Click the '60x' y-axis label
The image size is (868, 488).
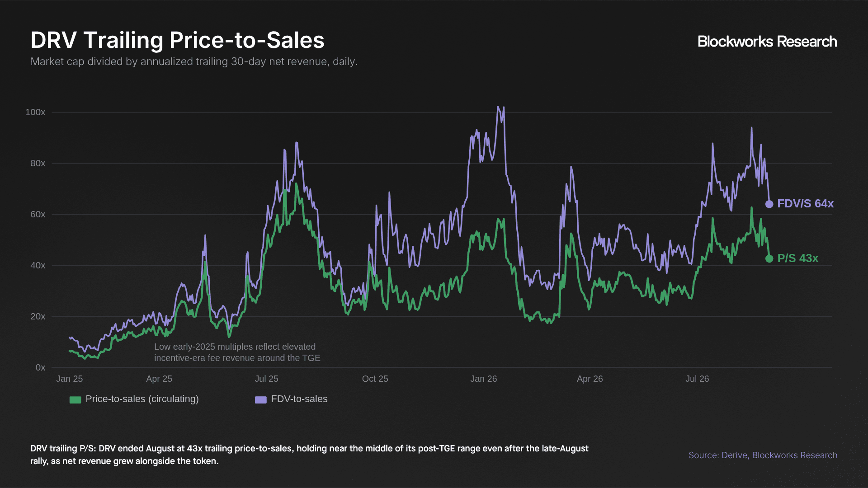(38, 214)
